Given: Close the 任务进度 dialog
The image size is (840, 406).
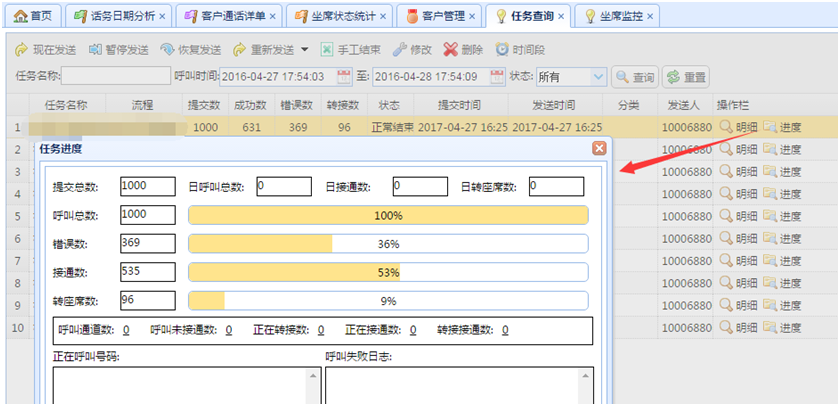Looking at the screenshot, I should point(599,148).
